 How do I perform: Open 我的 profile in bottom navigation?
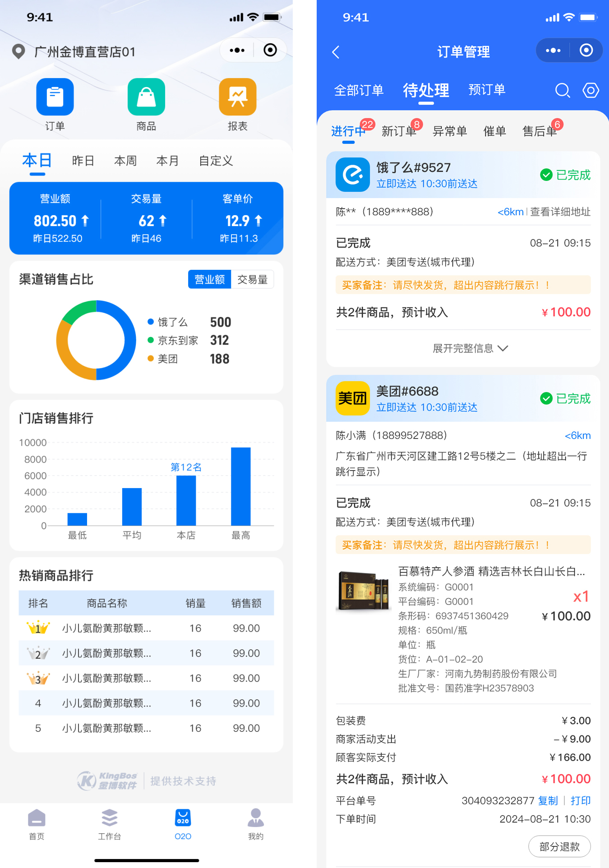click(255, 824)
